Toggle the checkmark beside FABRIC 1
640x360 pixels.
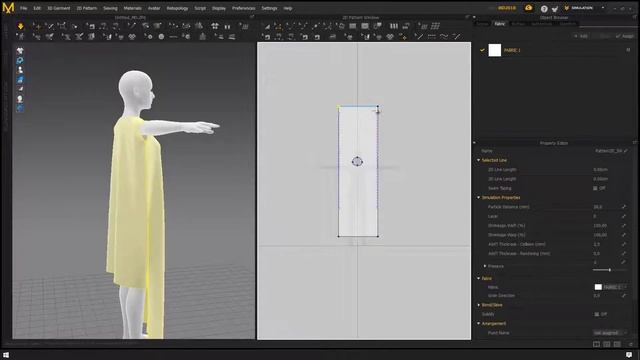pyautogui.click(x=482, y=50)
